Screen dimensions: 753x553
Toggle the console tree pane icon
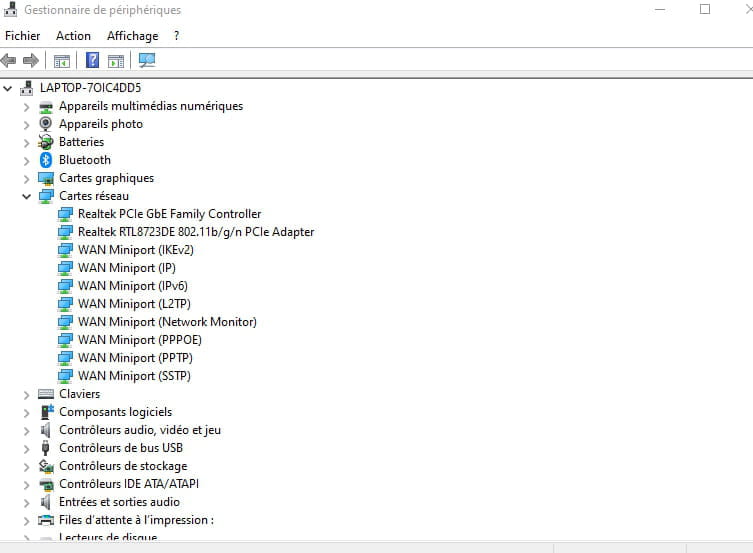(x=61, y=61)
